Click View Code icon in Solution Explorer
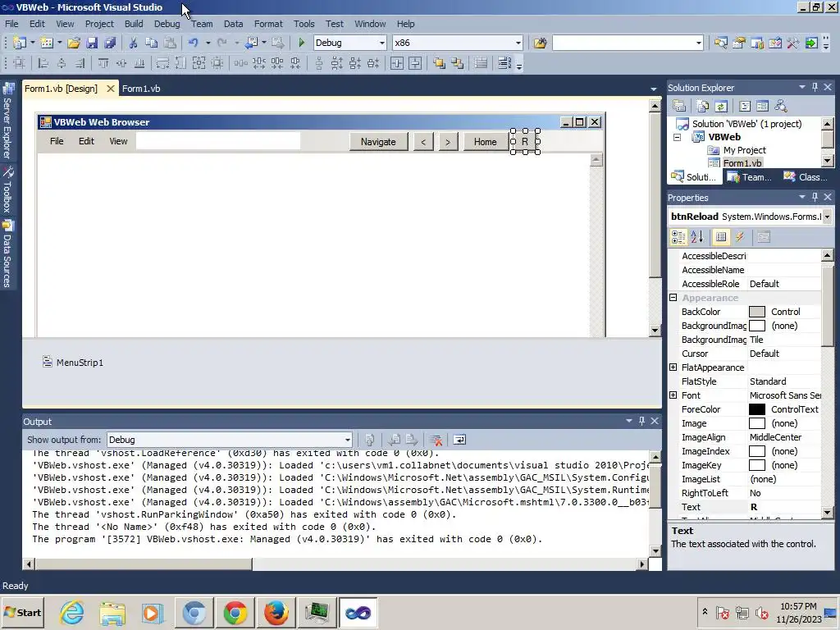Image resolution: width=840 pixels, height=630 pixels. pyautogui.click(x=745, y=106)
